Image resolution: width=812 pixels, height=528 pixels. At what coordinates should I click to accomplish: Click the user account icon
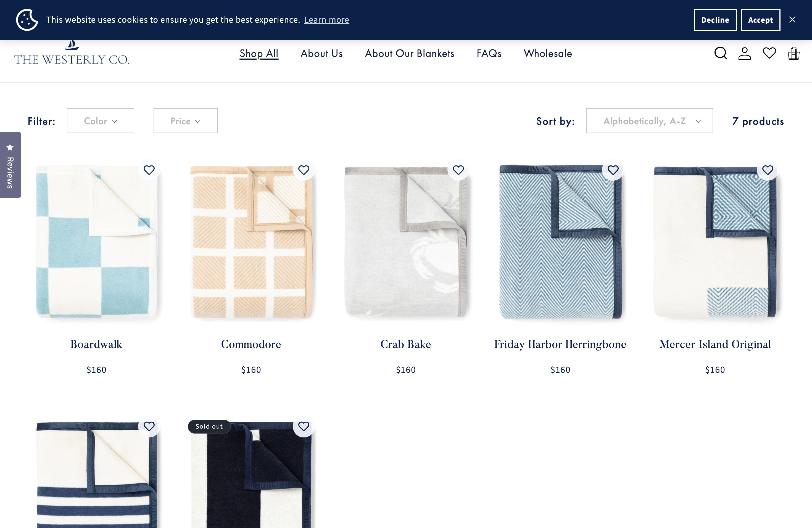coord(745,54)
